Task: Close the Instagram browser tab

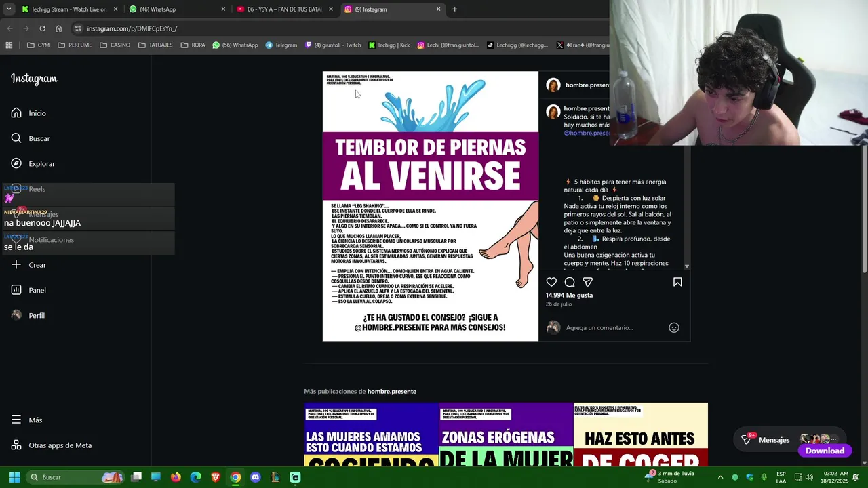Action: point(438,9)
